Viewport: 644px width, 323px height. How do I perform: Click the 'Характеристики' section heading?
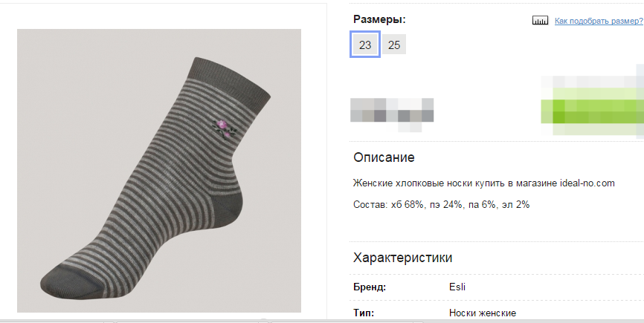tap(402, 258)
